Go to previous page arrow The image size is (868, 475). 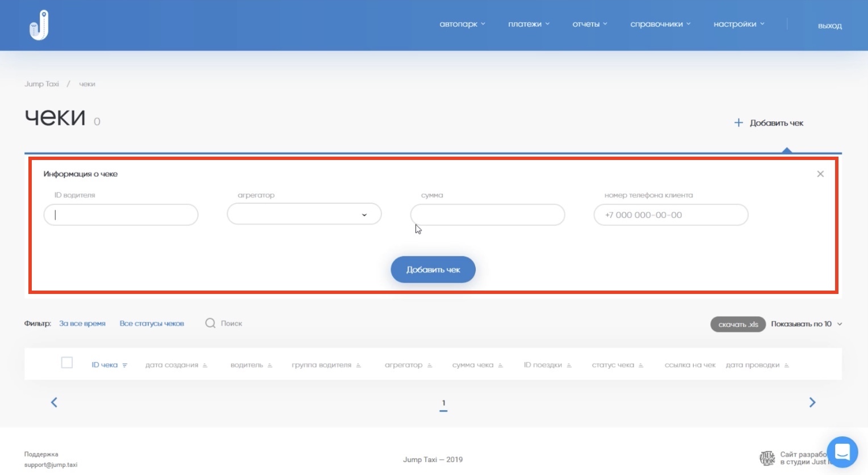coord(54,402)
